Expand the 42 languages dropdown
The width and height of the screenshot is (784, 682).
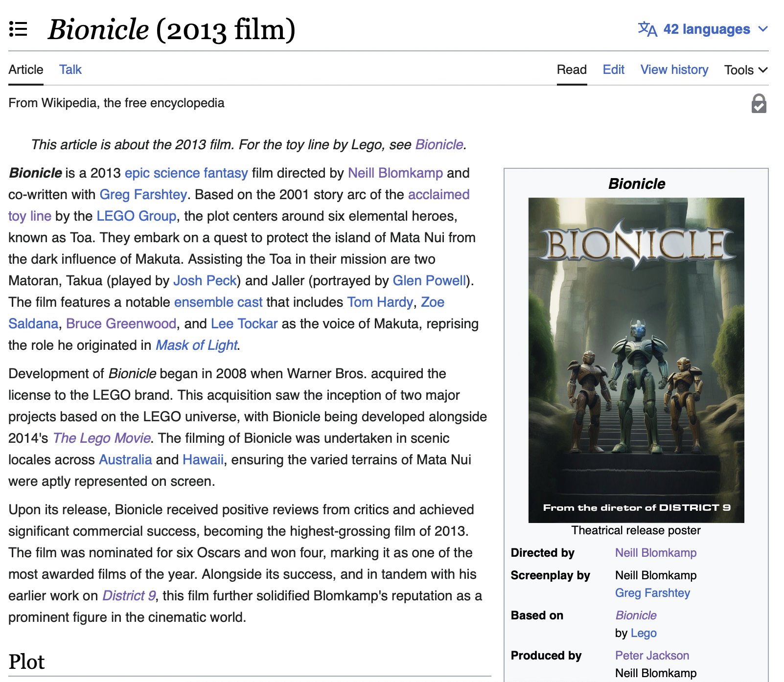tap(715, 29)
